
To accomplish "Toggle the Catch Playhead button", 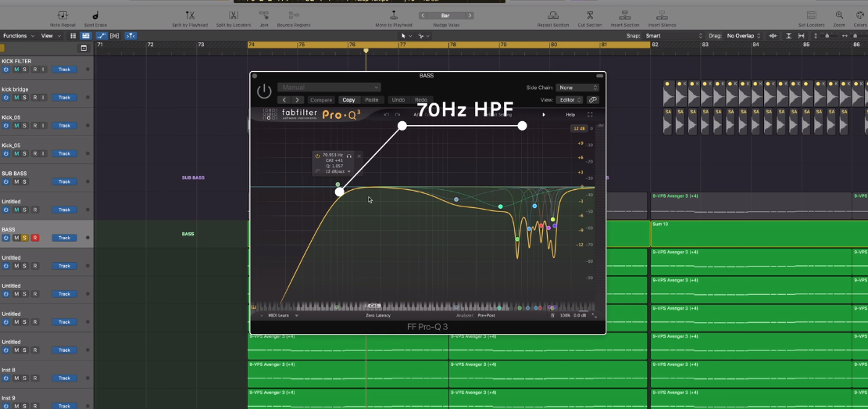I will click(130, 35).
